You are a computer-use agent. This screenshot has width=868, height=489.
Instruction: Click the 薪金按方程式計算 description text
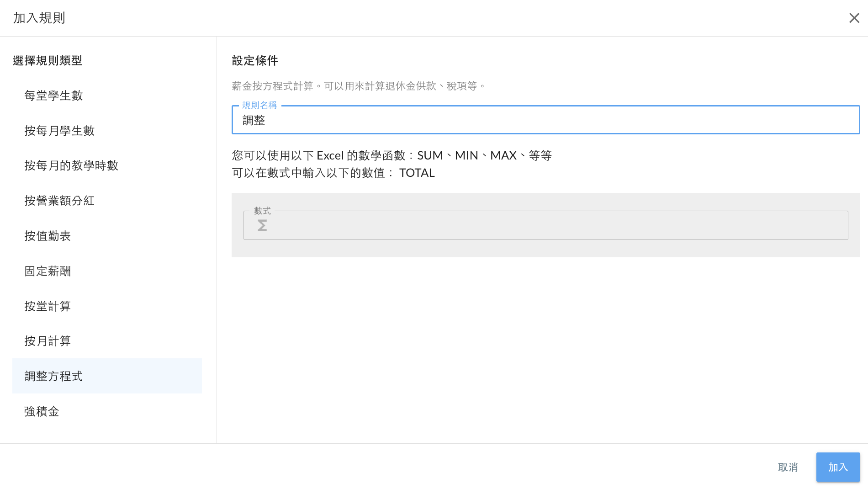click(359, 86)
